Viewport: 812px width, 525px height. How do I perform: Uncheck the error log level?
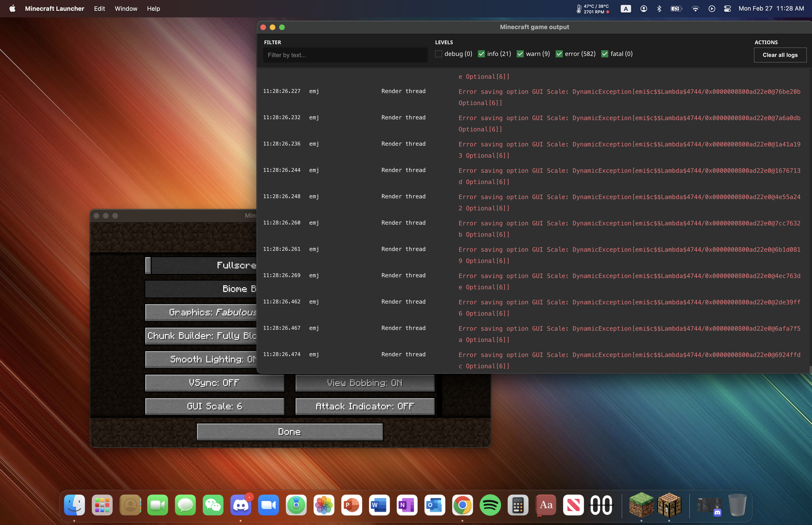coord(559,54)
